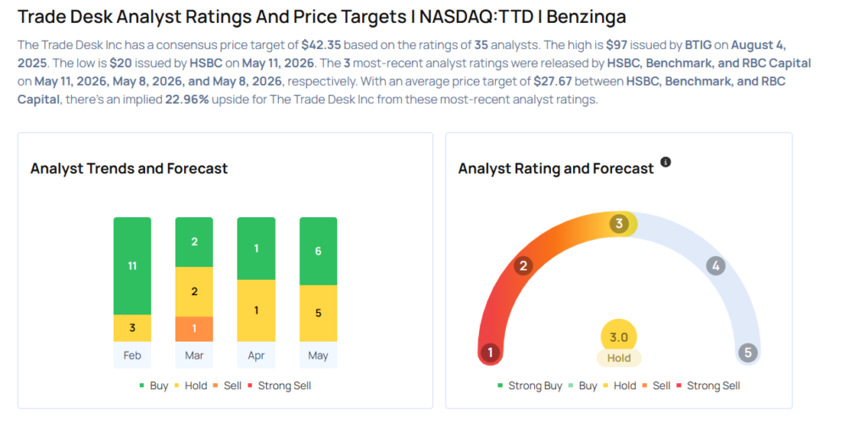Click the green Buy segment in Apr bar

256,248
